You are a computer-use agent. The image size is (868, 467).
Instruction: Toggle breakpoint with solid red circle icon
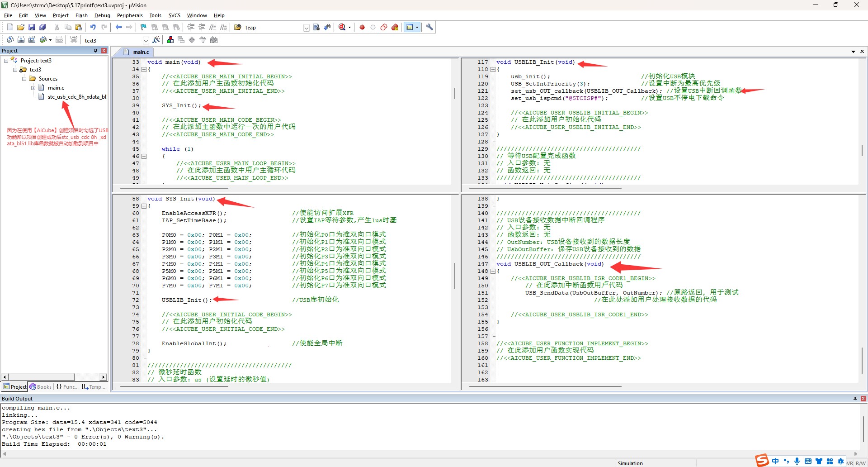pos(362,27)
